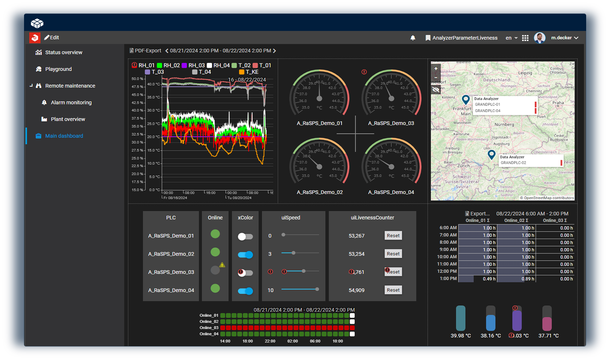Toggle xColor switch for A_RaSPS_Demo_01

coord(245,237)
